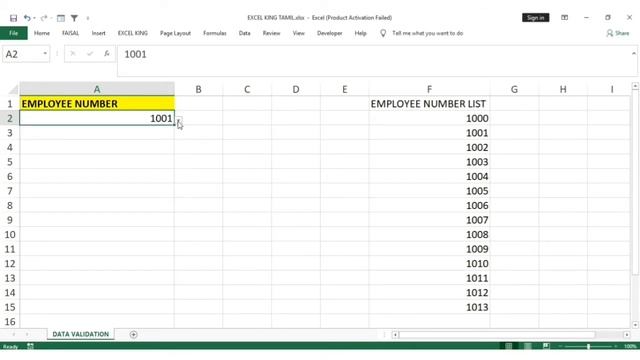The width and height of the screenshot is (640, 360).
Task: Click the 100% zoom level
Action: point(630,346)
